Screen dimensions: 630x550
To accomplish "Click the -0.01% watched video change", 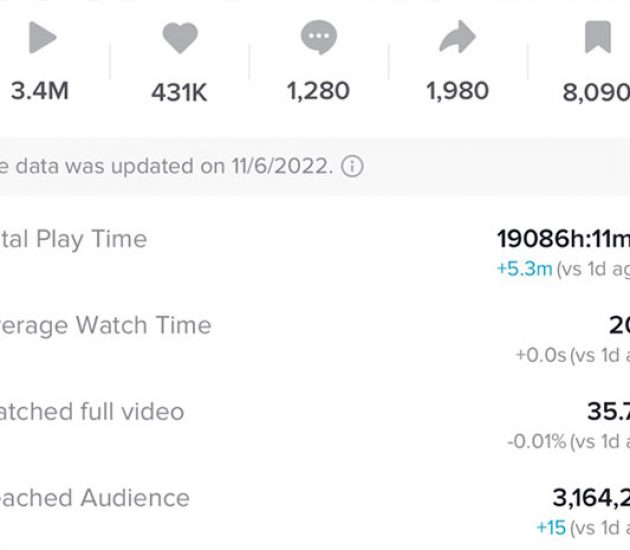I will pos(536,442).
